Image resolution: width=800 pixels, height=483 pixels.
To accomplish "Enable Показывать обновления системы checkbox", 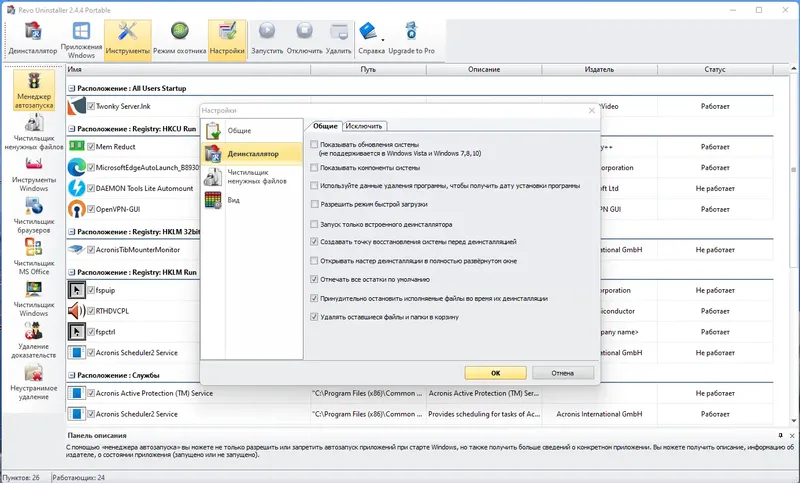I will [x=314, y=144].
